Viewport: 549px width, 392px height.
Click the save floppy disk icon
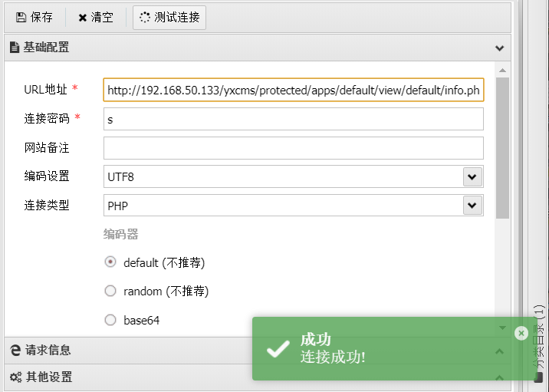[x=21, y=17]
